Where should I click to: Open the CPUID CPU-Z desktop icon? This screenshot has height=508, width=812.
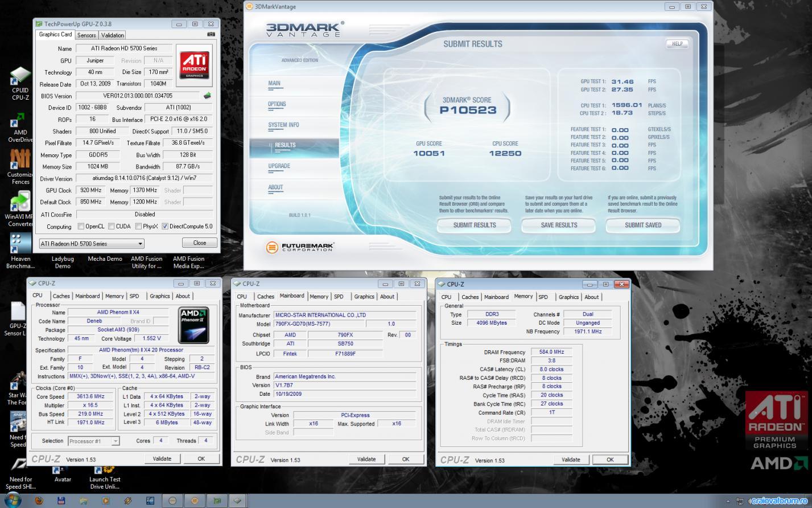click(x=20, y=84)
